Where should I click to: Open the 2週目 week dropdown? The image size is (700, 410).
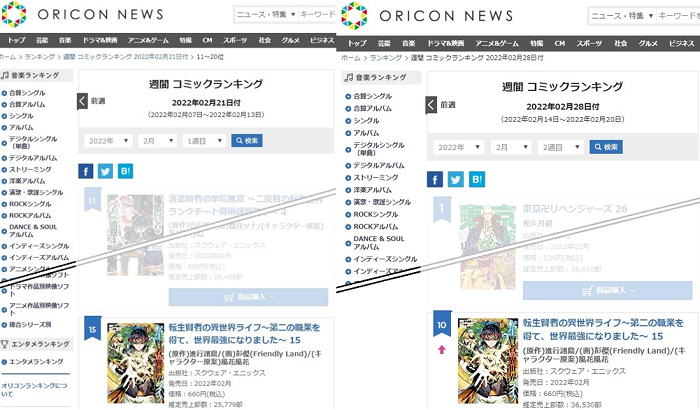point(561,147)
